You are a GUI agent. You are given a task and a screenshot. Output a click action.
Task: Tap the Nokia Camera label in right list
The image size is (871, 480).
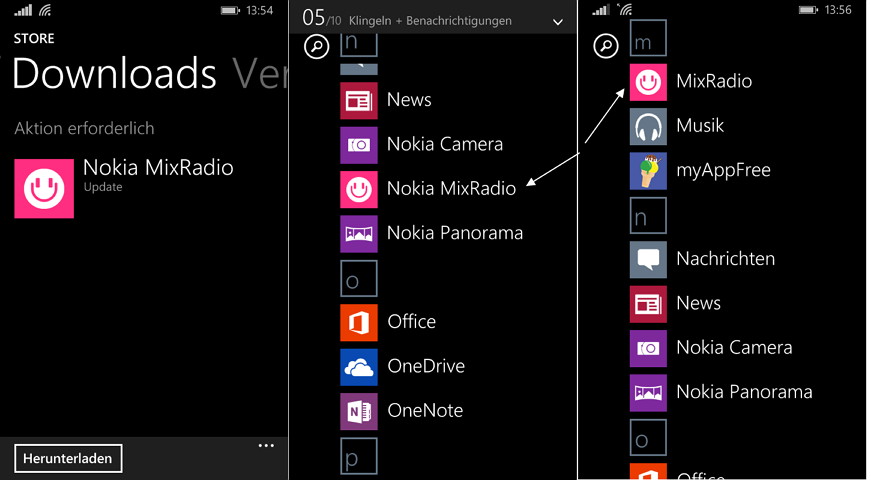tap(734, 348)
